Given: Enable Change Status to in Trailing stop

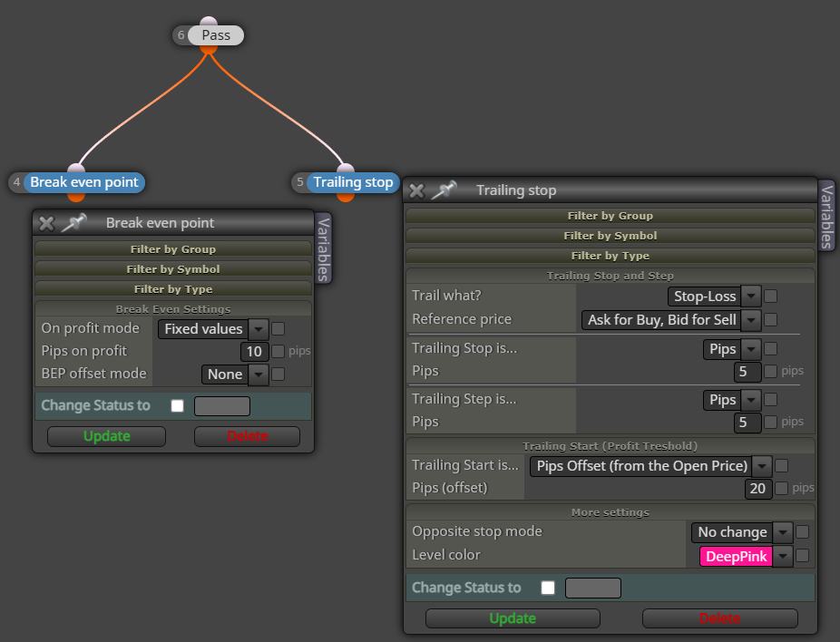Looking at the screenshot, I should click(x=548, y=588).
